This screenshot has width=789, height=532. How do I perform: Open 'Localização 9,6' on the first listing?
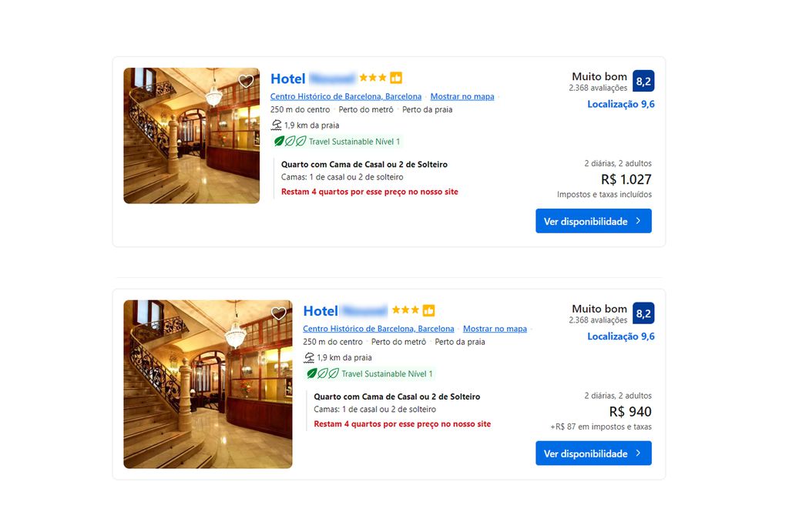tap(621, 104)
